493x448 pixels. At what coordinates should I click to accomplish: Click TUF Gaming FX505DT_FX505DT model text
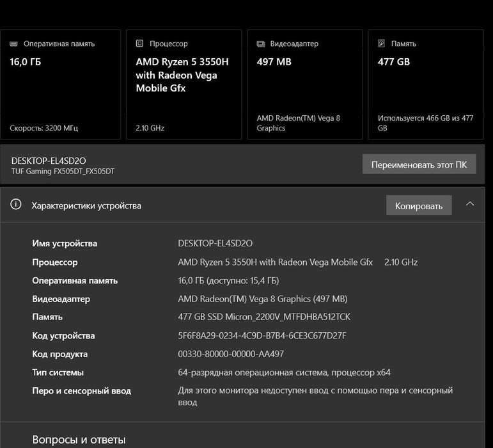point(63,172)
